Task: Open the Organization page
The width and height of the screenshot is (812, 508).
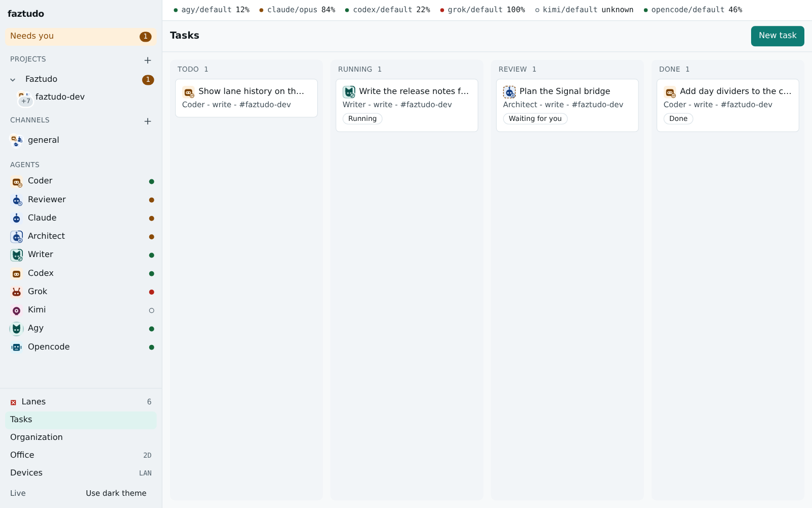Action: click(x=81, y=437)
